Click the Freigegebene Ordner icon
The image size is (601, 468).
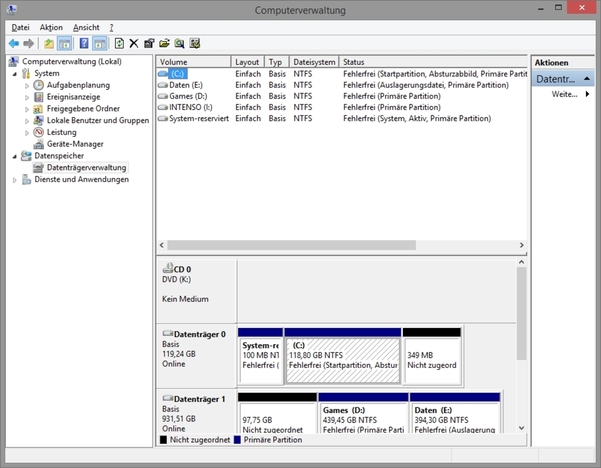[38, 109]
